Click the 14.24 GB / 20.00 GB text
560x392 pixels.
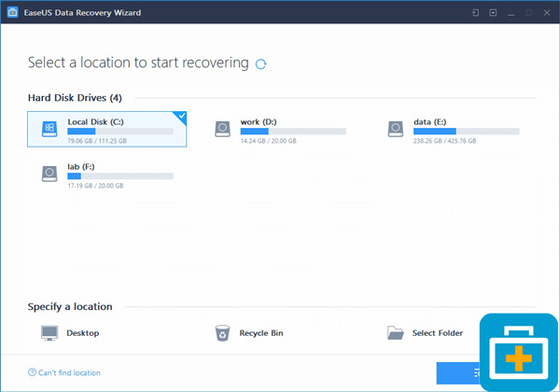click(x=268, y=141)
